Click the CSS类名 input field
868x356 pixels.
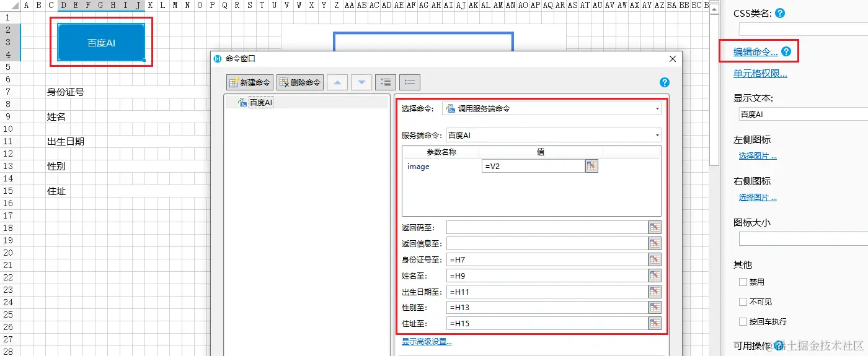(803, 29)
